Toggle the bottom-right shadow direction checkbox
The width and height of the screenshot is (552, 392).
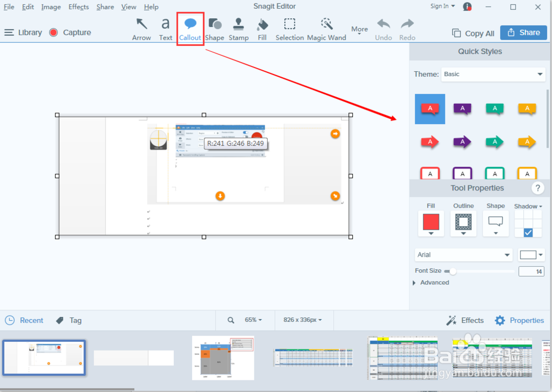tap(528, 232)
